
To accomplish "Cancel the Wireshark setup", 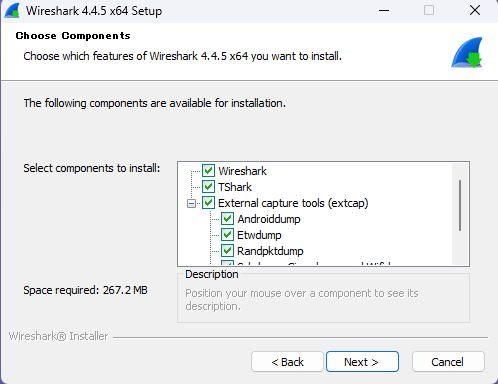I will (x=448, y=362).
